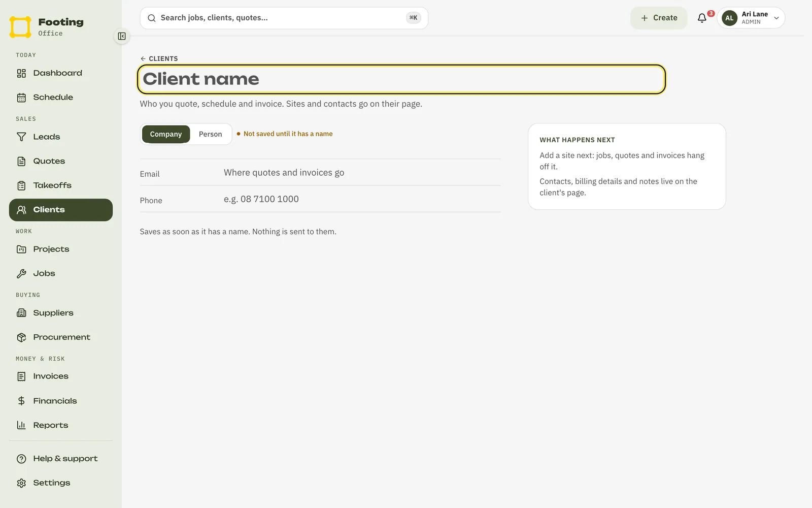Navigate to Financials section
The width and height of the screenshot is (812, 508).
click(x=61, y=401)
